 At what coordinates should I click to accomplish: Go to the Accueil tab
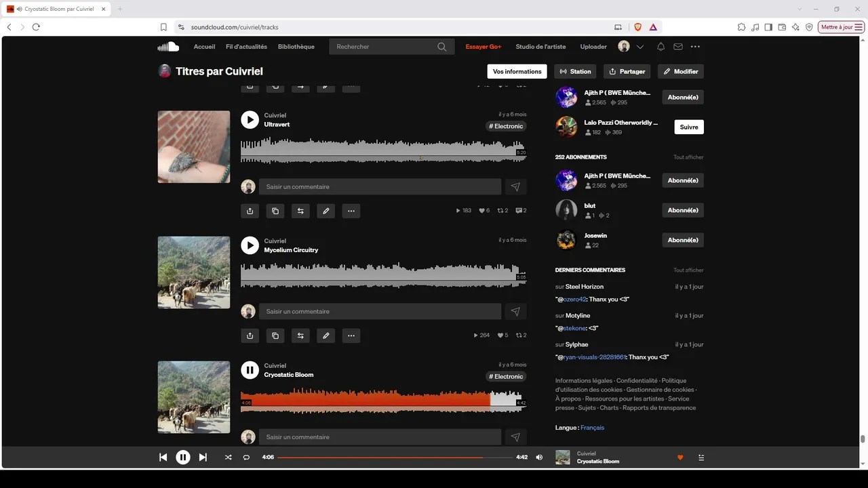(x=204, y=47)
